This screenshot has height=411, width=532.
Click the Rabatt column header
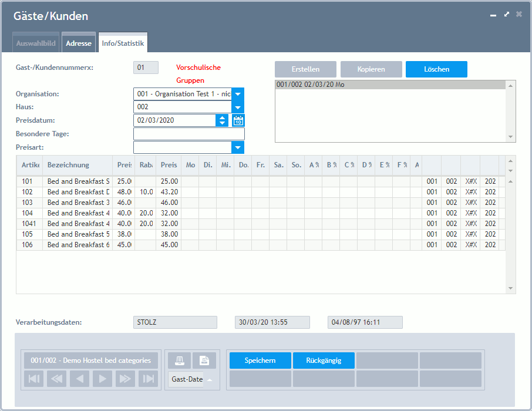coord(146,165)
